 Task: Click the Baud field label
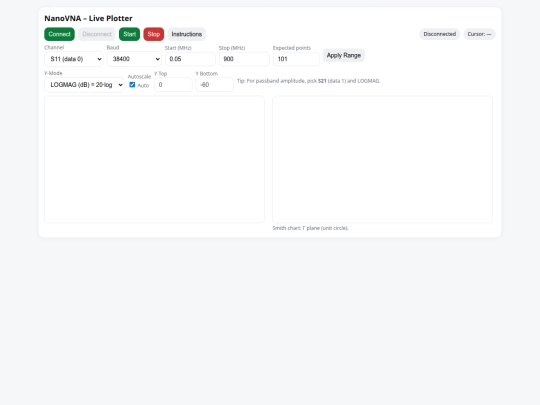point(113,48)
